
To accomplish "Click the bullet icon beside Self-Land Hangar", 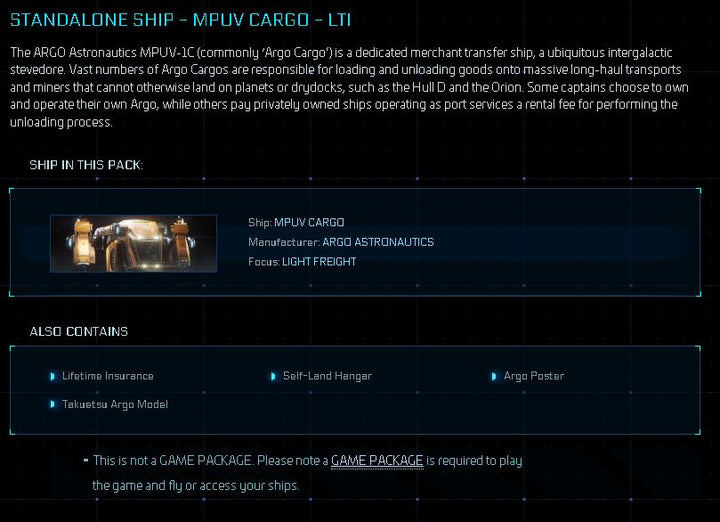I will (x=273, y=376).
